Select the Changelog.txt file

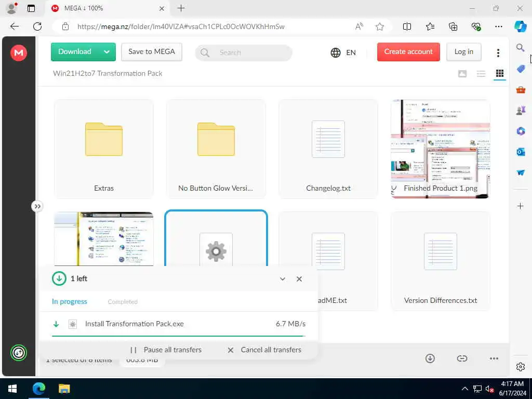pos(328,149)
